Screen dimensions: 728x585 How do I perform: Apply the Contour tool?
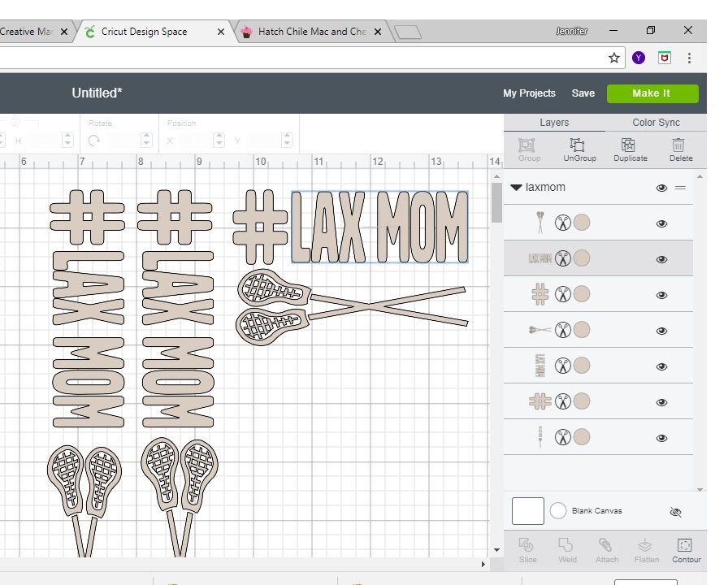[x=687, y=550]
